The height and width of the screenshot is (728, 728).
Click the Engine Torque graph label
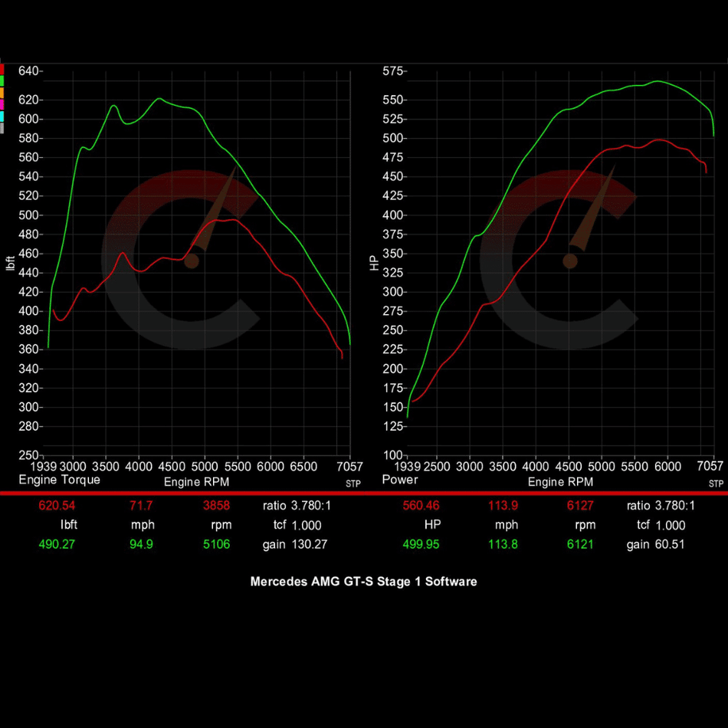point(59,480)
